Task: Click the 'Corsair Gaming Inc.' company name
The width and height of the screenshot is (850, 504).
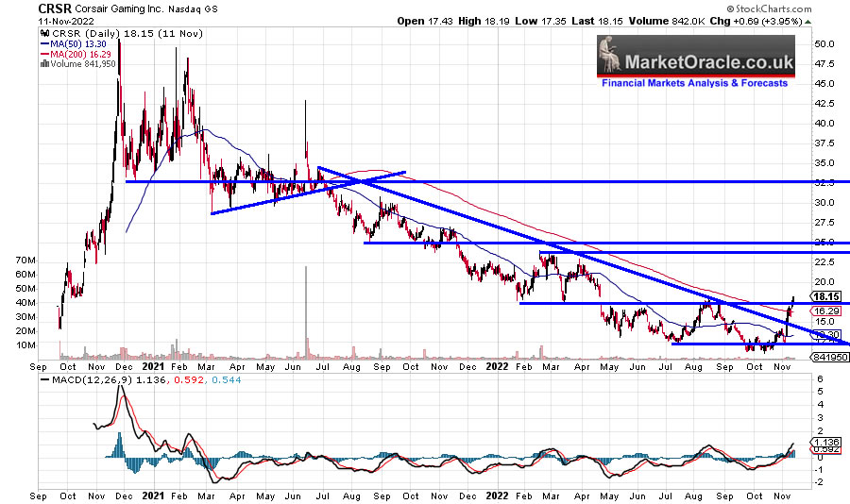Action: point(120,9)
